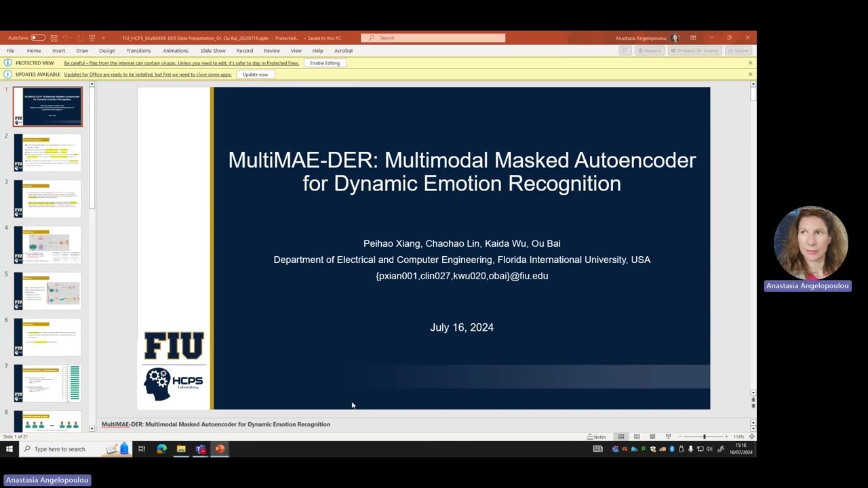Viewport: 868px width, 488px height.
Task: Click the Search box in title bar
Action: click(x=433, y=38)
